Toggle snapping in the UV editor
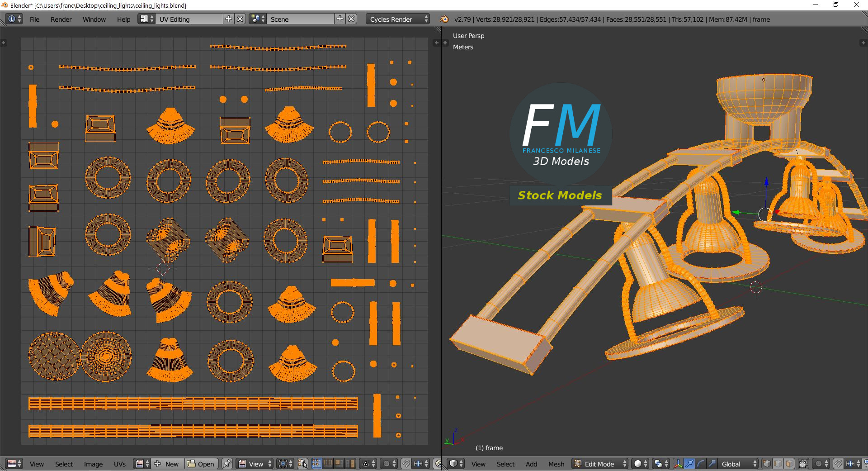 pos(406,464)
